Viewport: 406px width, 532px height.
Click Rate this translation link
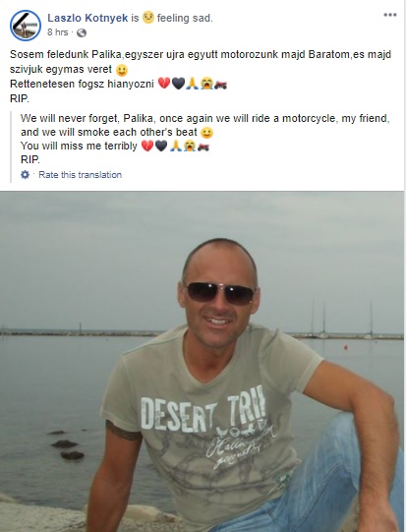80,175
